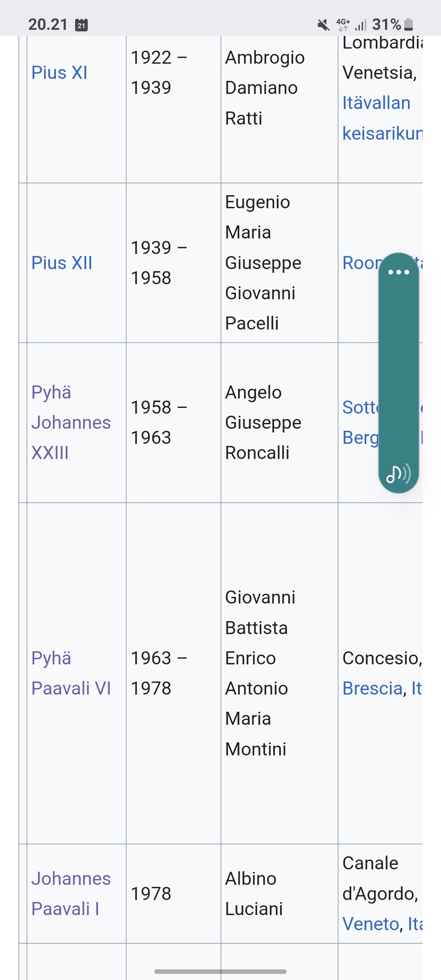Image resolution: width=441 pixels, height=980 pixels.
Task: Tap the battery icon in the status bar
Action: click(x=409, y=25)
